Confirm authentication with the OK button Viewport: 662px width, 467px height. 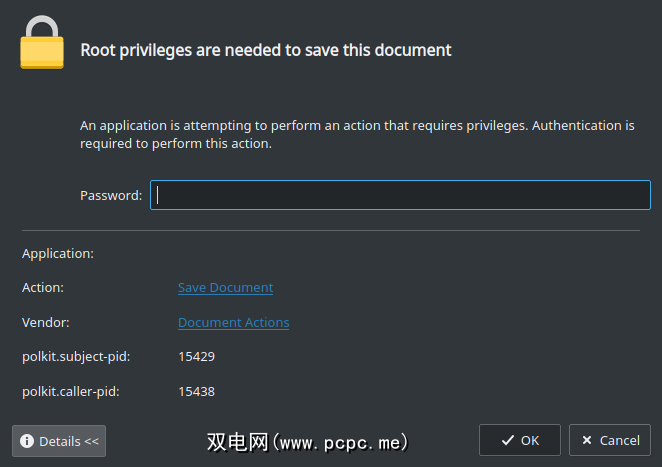click(520, 440)
